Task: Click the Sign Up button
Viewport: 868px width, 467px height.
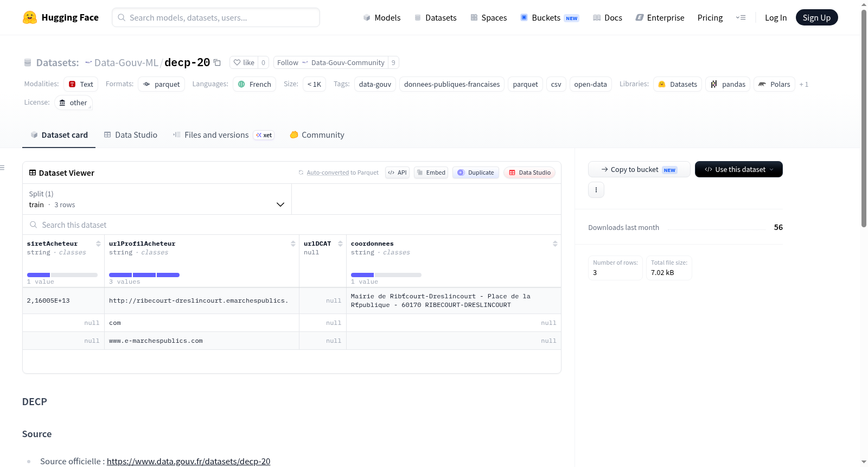Action: (x=817, y=17)
